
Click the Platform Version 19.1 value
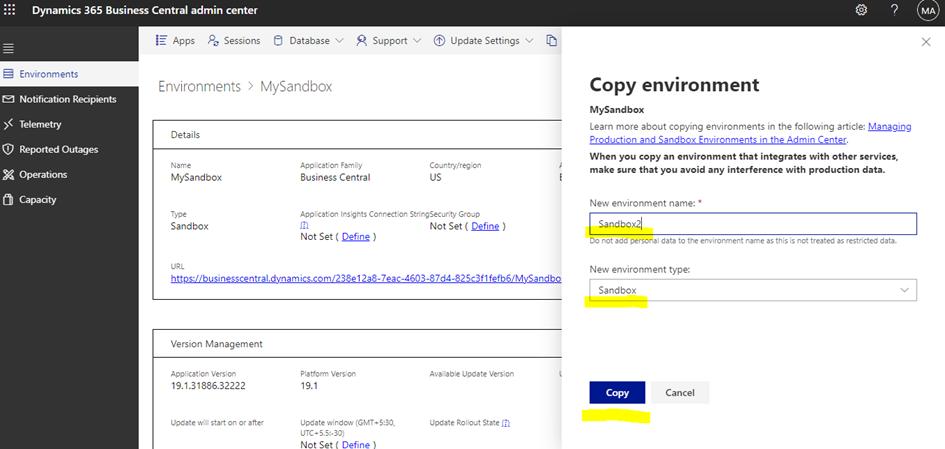[309, 385]
